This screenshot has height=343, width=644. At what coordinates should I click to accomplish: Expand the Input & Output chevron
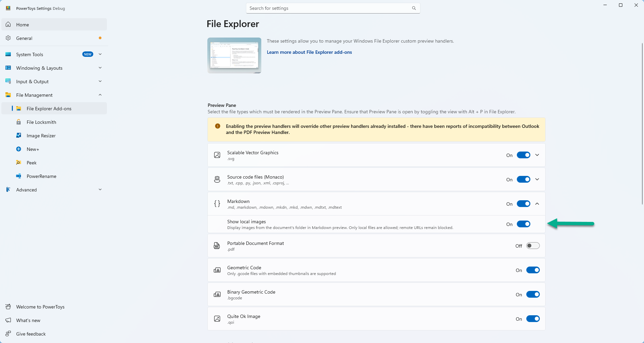pos(100,81)
